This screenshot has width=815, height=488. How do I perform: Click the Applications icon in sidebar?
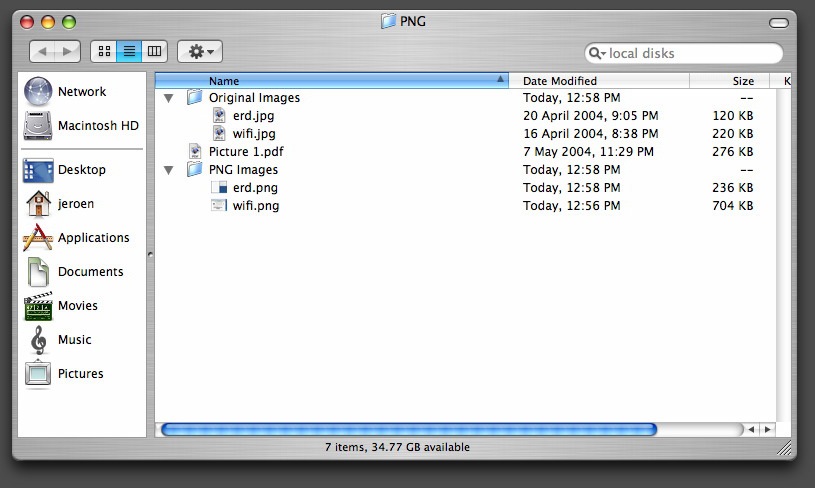[38, 238]
